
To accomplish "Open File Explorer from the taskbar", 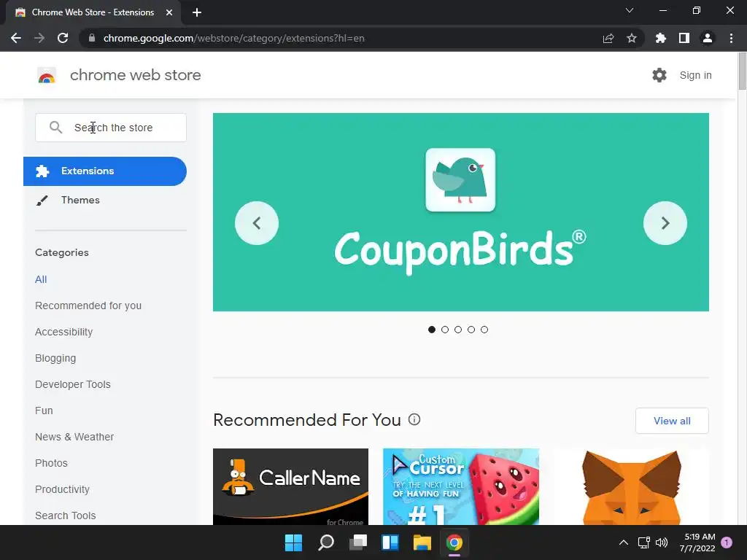I will tap(422, 542).
